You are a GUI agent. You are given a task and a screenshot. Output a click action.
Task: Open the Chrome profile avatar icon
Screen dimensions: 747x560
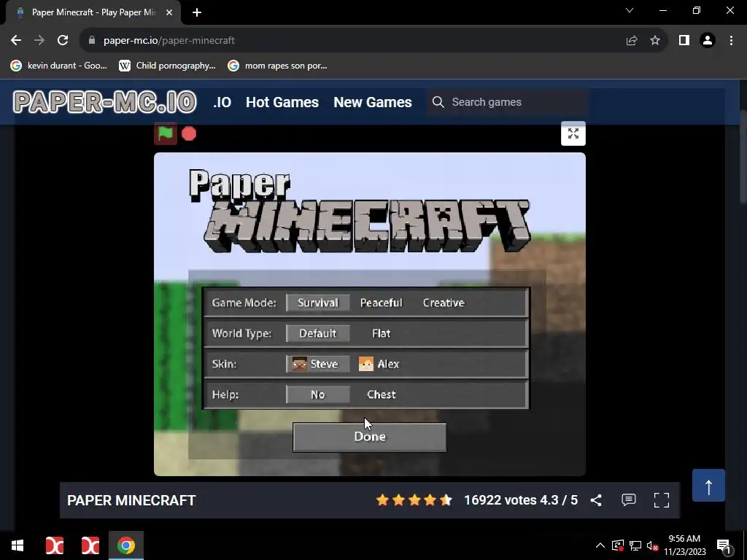[x=708, y=41]
